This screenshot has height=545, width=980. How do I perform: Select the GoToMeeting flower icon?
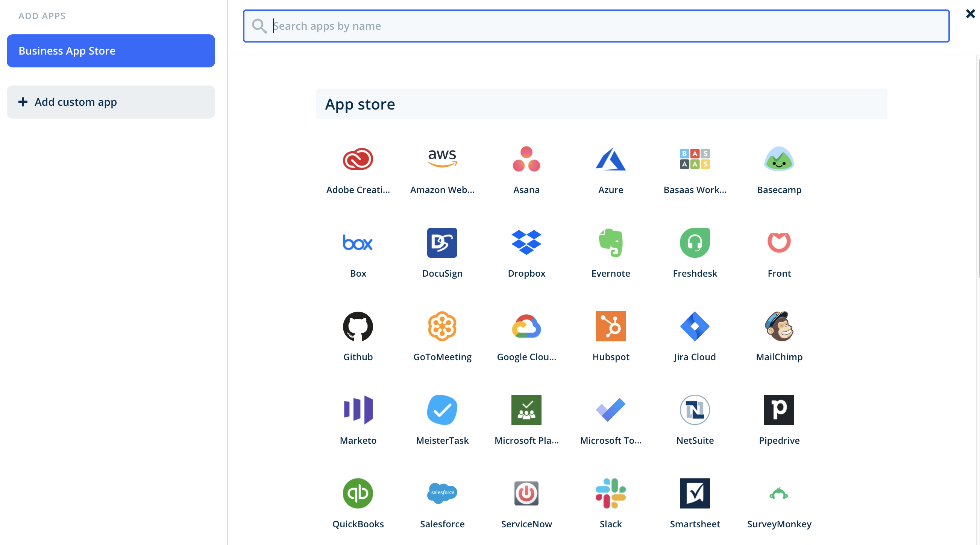pos(442,326)
